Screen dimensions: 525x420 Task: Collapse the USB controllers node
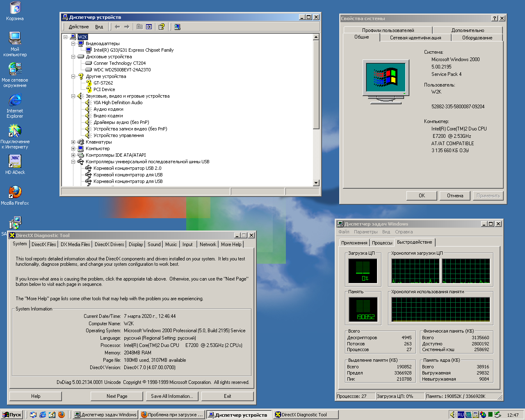(73, 162)
